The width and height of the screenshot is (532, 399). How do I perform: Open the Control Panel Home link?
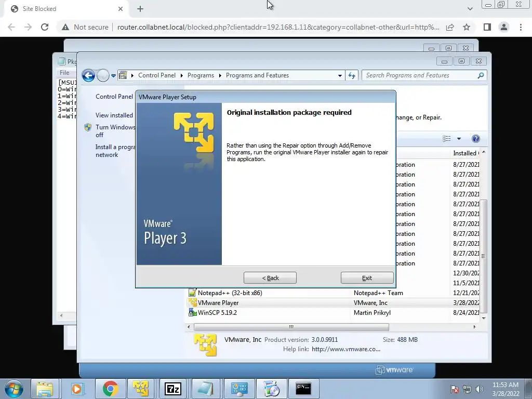point(114,97)
